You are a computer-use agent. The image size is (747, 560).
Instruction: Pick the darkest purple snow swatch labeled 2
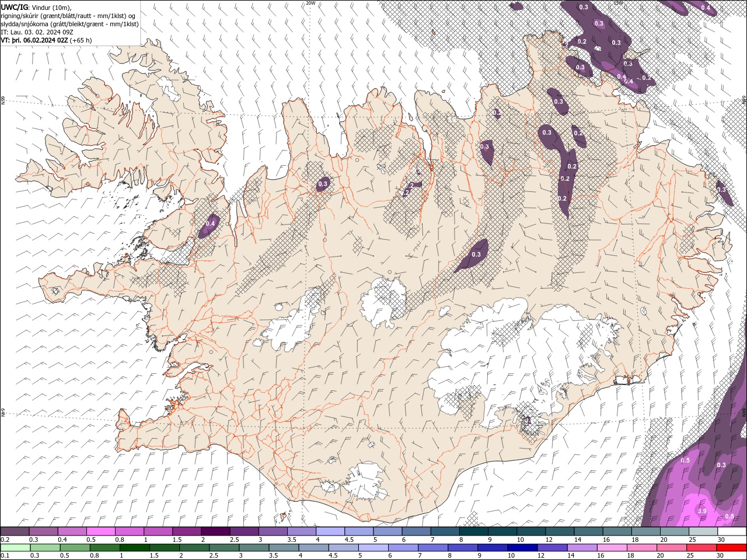215,531
